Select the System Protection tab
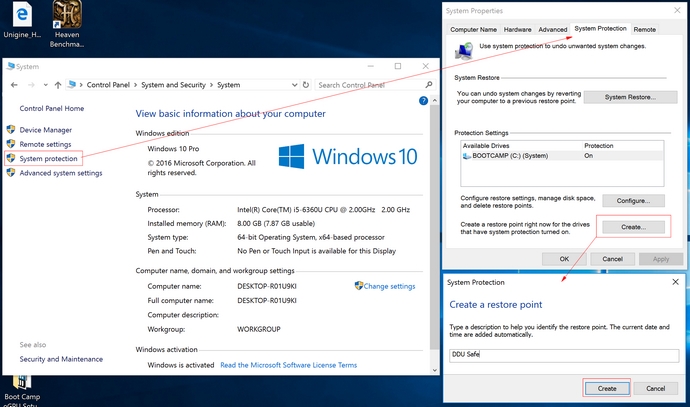Screen dimensions: 690x407 (600, 28)
